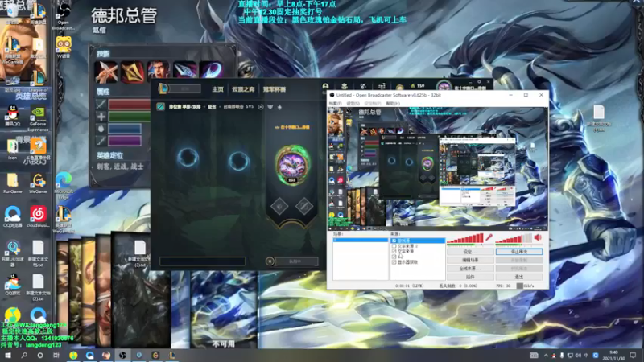Viewport: 644px width, 362px height.
Task: Click the League client logo icon
Action: pyautogui.click(x=163, y=88)
